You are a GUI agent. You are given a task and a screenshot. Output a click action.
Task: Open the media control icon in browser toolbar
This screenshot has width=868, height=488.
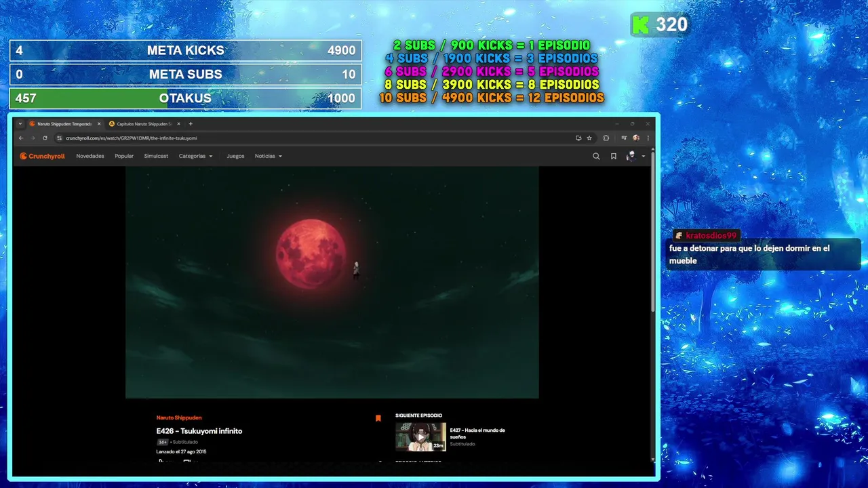pyautogui.click(x=624, y=138)
